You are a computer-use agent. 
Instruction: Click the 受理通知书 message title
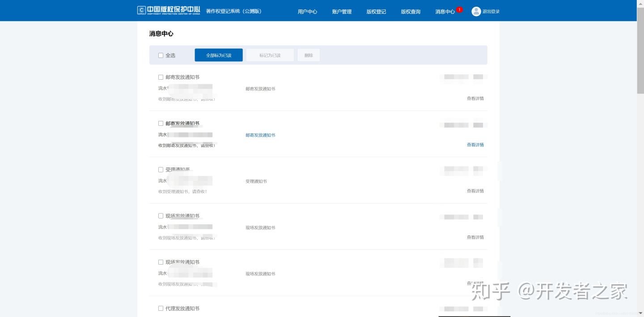(x=178, y=170)
